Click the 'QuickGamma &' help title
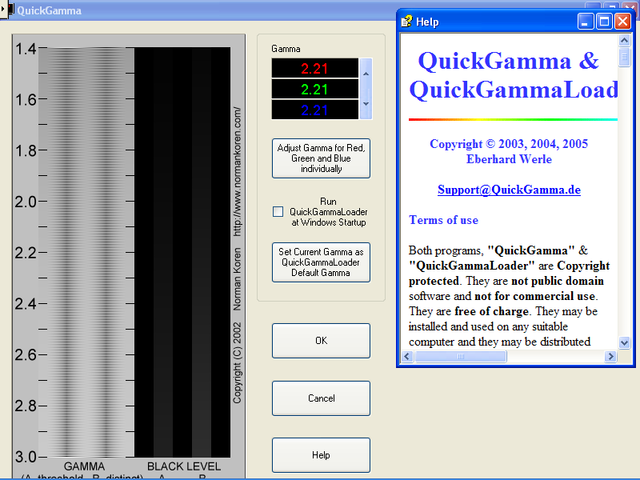This screenshot has height=480, width=640. point(508,61)
